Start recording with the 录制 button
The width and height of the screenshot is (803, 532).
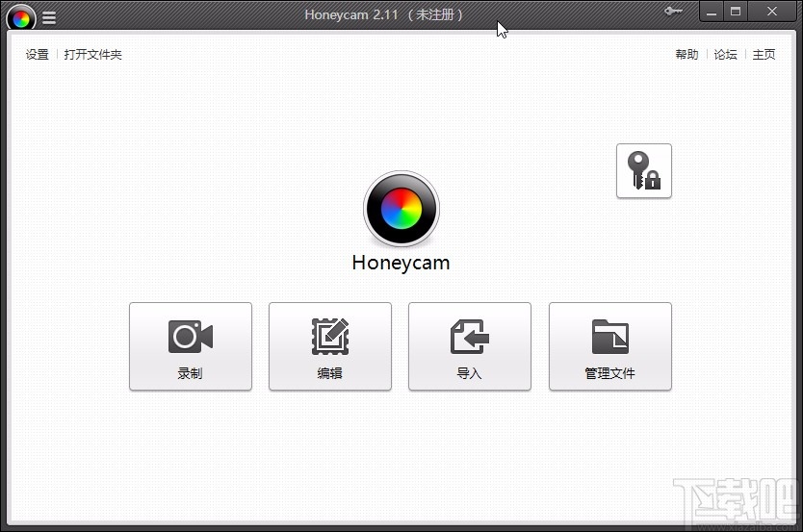(x=191, y=346)
